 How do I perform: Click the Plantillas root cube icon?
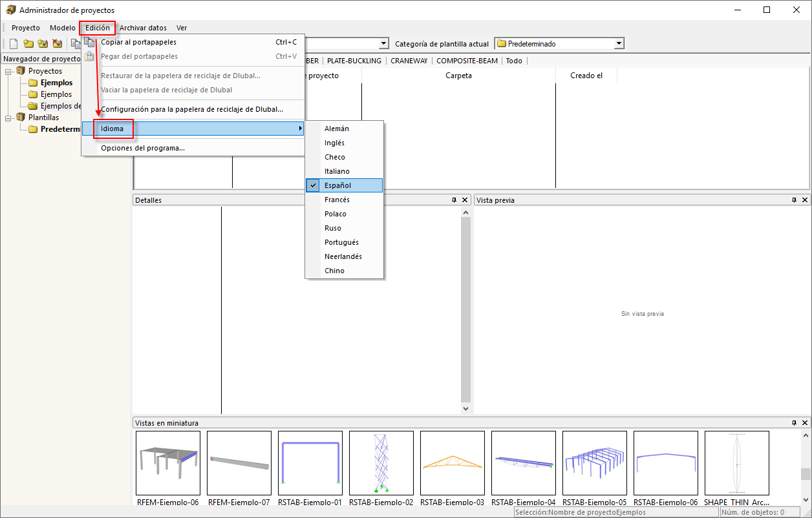point(21,118)
